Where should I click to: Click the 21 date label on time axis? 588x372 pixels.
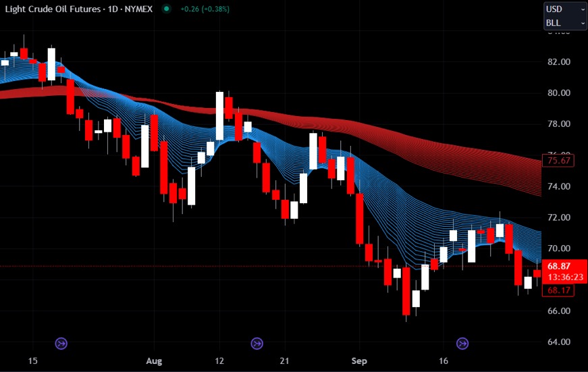tap(286, 361)
